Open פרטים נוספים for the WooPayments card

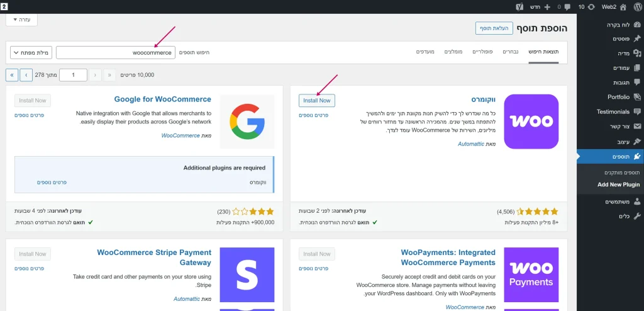(314, 268)
